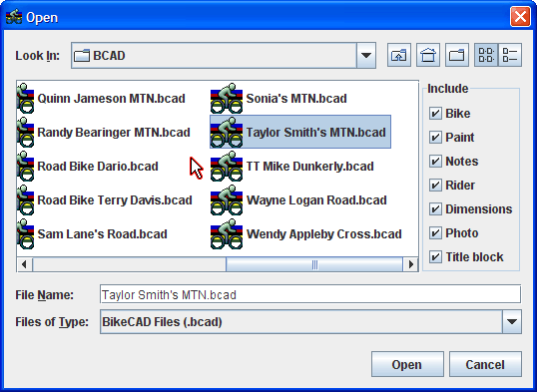Click the right arrow of file list scrollbar

click(410, 264)
